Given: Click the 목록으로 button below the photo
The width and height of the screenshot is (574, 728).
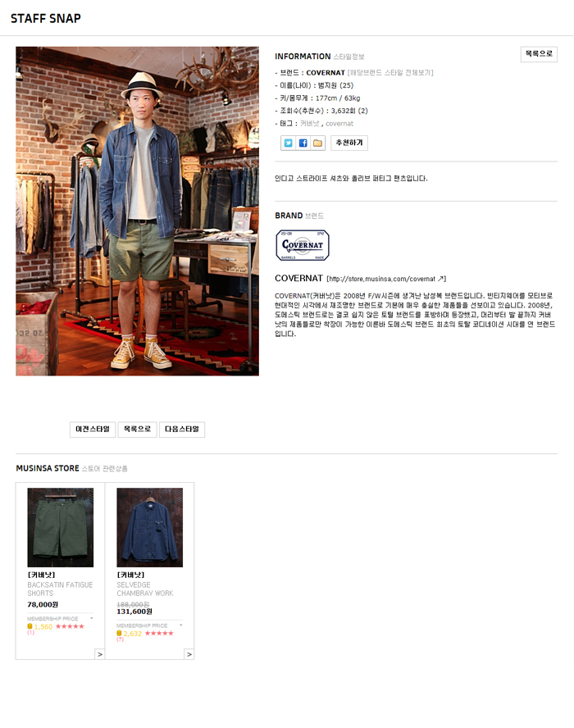Looking at the screenshot, I should [x=138, y=430].
